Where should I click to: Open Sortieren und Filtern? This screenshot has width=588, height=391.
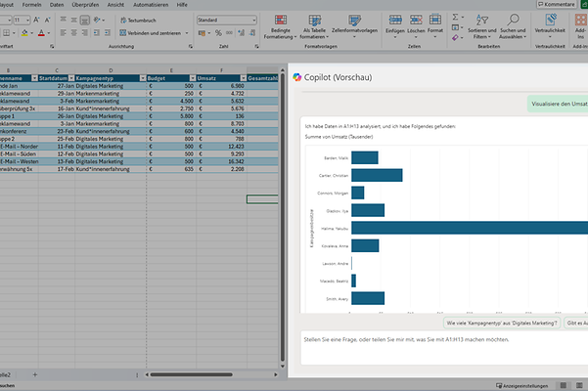click(482, 21)
